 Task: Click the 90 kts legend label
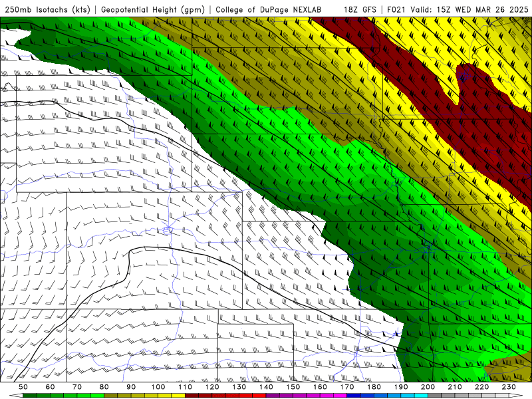pos(131,387)
